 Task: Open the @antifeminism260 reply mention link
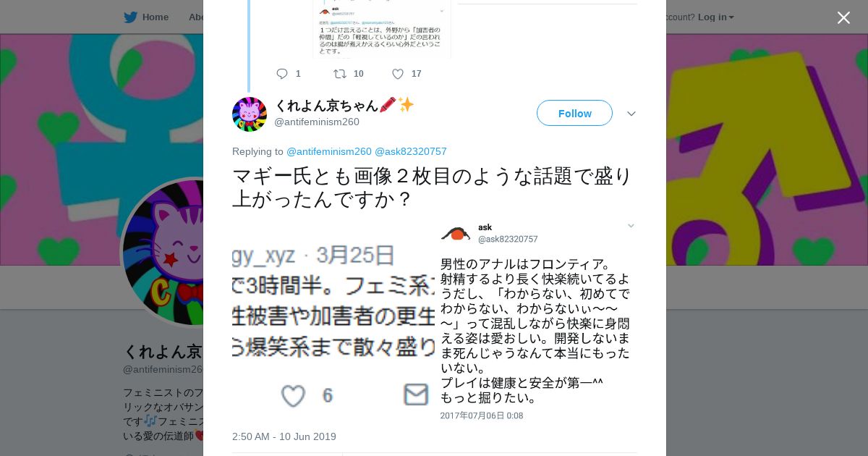click(329, 151)
